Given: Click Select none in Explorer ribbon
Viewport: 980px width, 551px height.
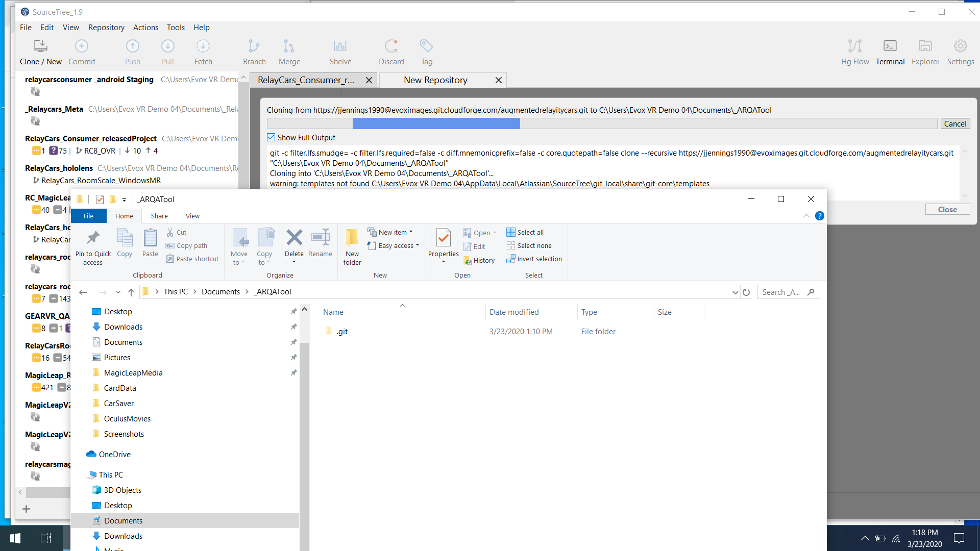Looking at the screenshot, I should (529, 245).
